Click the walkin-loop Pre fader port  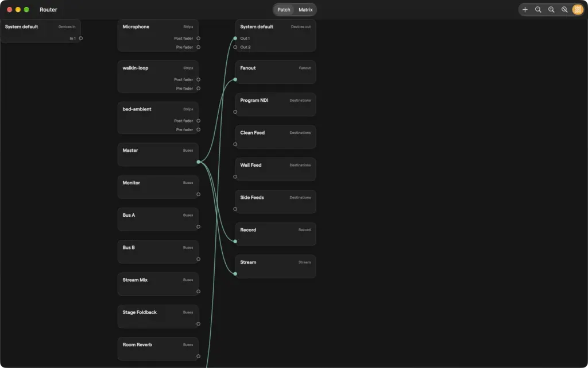point(198,89)
